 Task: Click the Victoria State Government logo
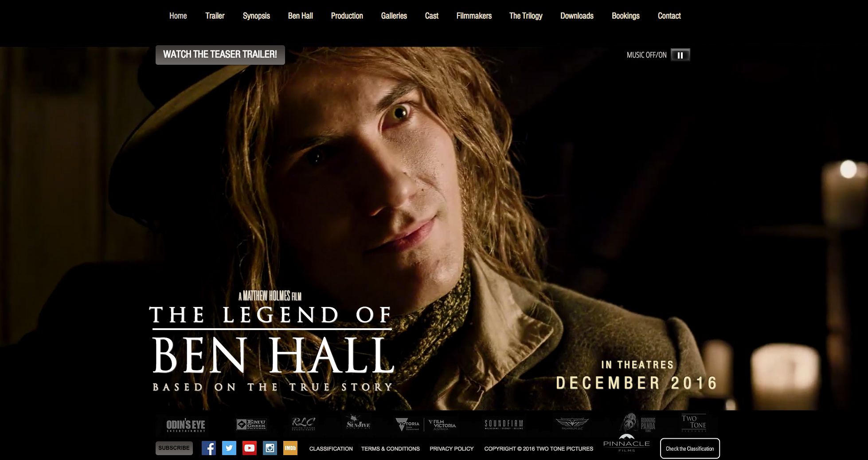407,425
